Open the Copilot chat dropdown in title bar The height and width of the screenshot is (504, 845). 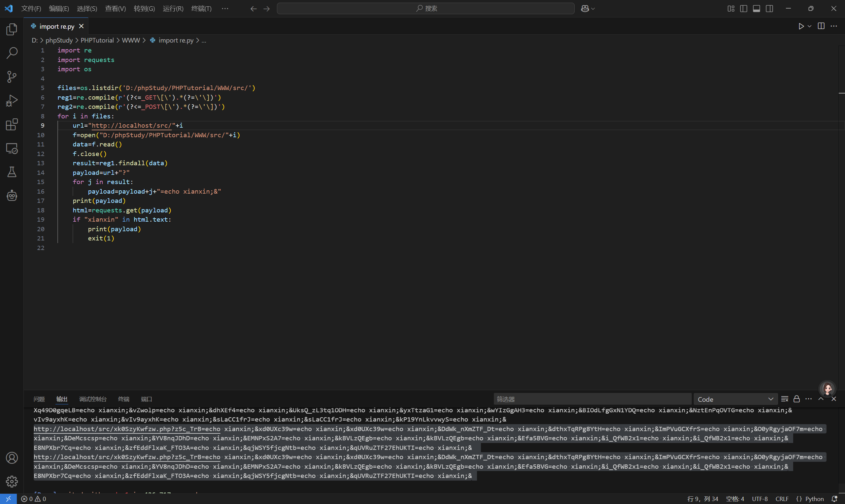tap(593, 9)
